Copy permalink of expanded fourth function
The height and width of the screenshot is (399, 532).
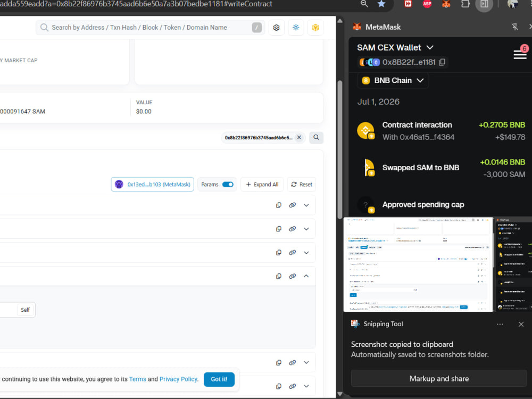(293, 276)
